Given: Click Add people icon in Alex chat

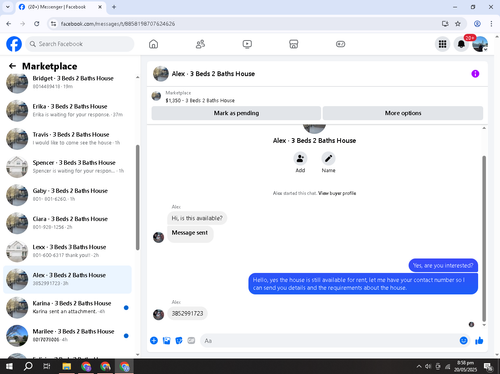Looking at the screenshot, I should point(300,158).
